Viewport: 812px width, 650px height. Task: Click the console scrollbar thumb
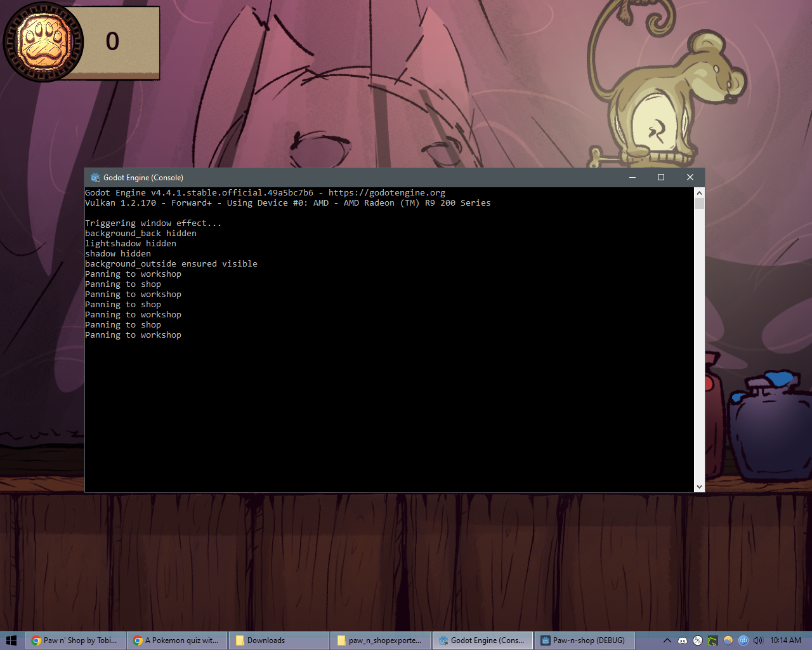[x=699, y=203]
